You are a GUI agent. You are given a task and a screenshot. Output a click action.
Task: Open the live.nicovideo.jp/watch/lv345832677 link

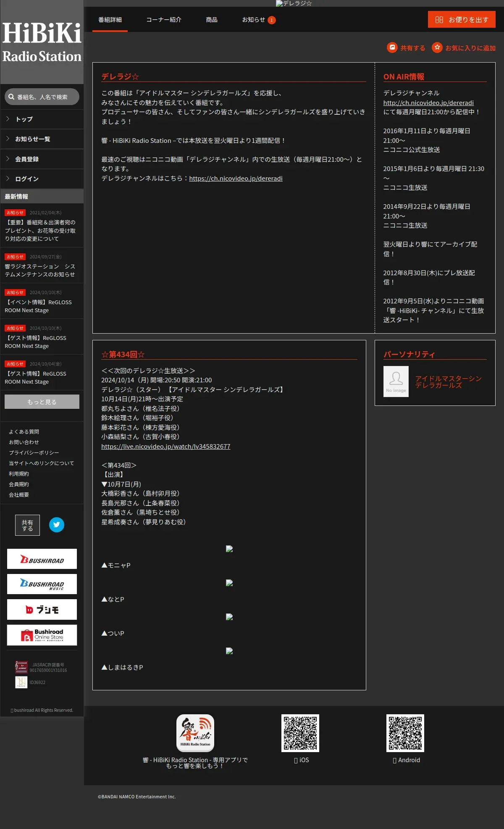pos(165,446)
